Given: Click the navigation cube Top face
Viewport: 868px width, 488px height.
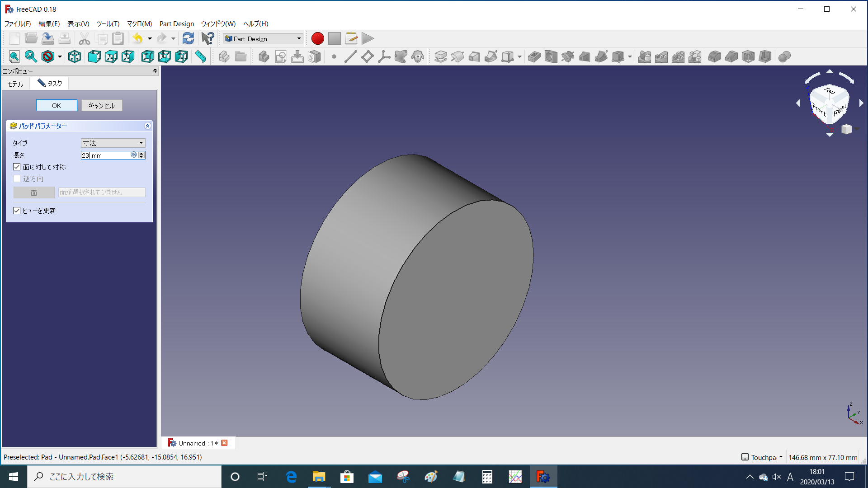Looking at the screenshot, I should (830, 90).
